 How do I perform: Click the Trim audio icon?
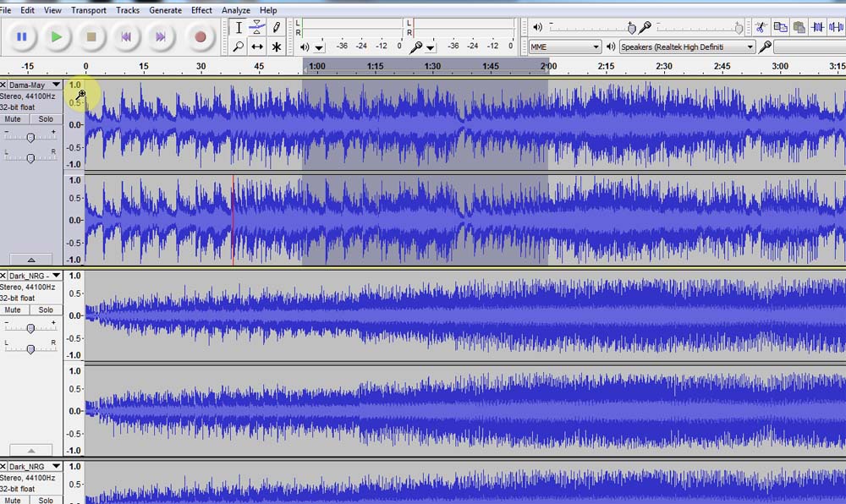818,27
